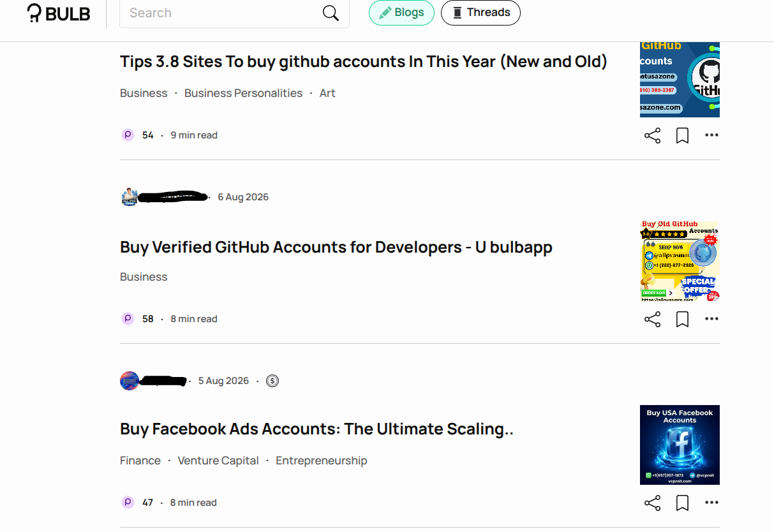Bookmark the Facebook Ads Accounts post
774x532 pixels.
682,503
